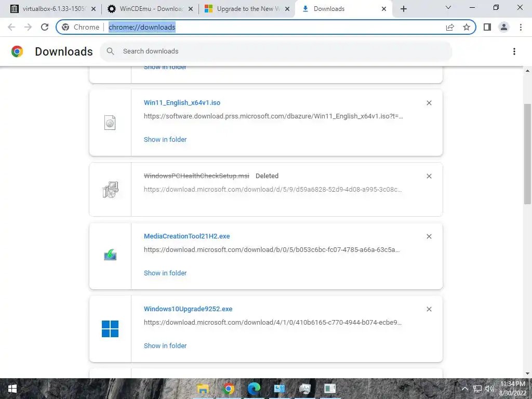The image size is (532, 399).
Task: Open the browser side panel icon
Action: coord(487,27)
